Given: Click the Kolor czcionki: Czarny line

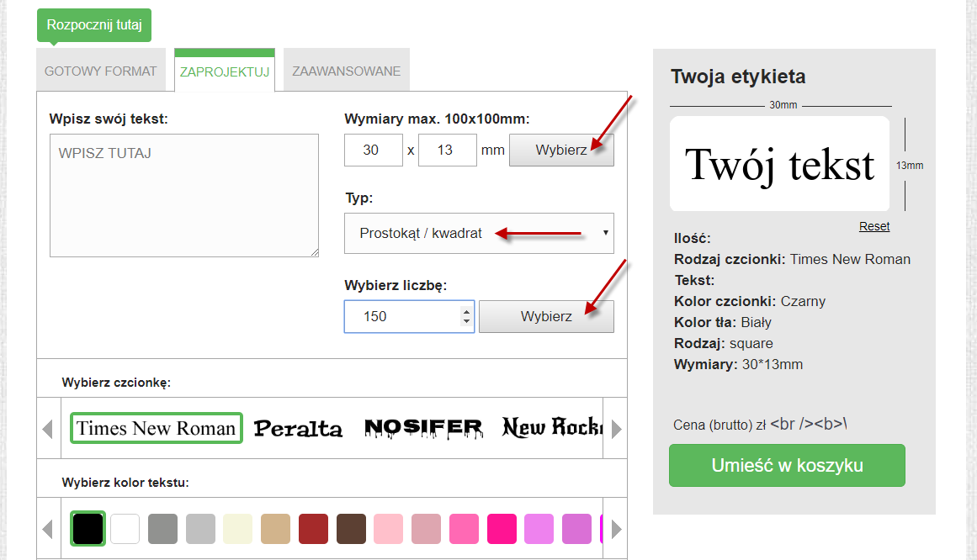Looking at the screenshot, I should [750, 302].
